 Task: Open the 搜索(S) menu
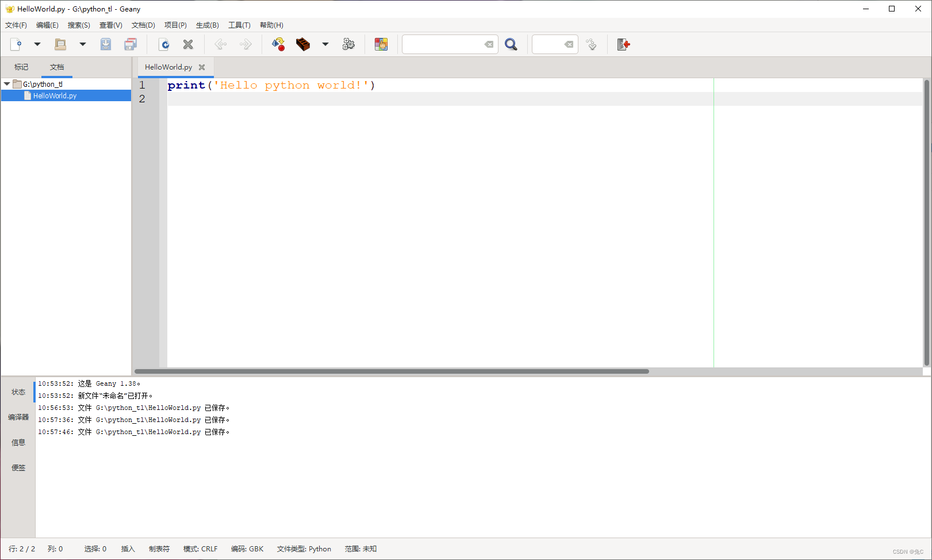click(79, 25)
